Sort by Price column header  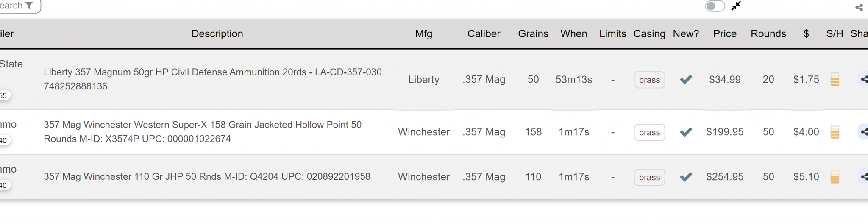click(x=725, y=34)
